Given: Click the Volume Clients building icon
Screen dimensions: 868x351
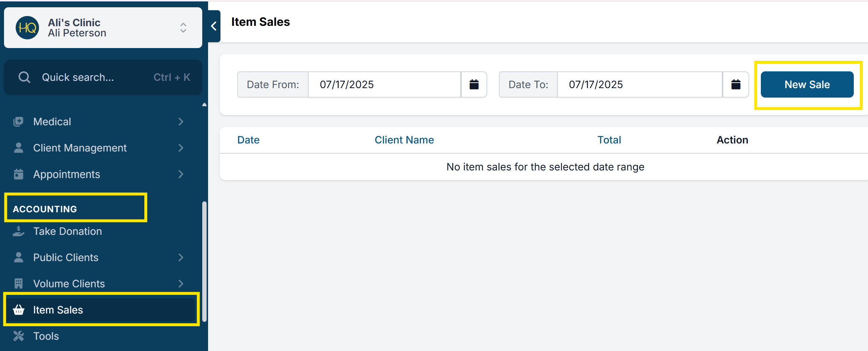Looking at the screenshot, I should [19, 284].
